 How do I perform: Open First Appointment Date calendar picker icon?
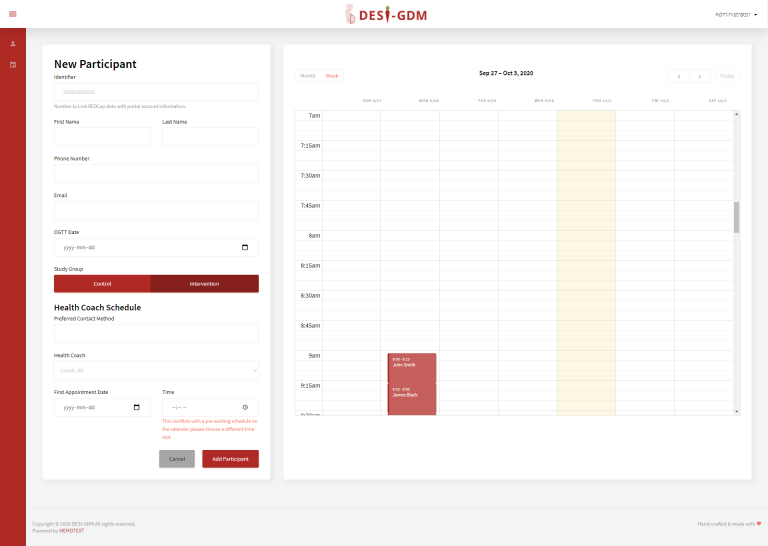coord(137,407)
